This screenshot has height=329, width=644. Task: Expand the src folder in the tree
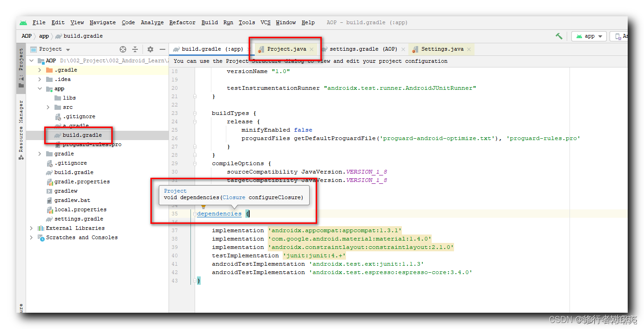point(47,107)
